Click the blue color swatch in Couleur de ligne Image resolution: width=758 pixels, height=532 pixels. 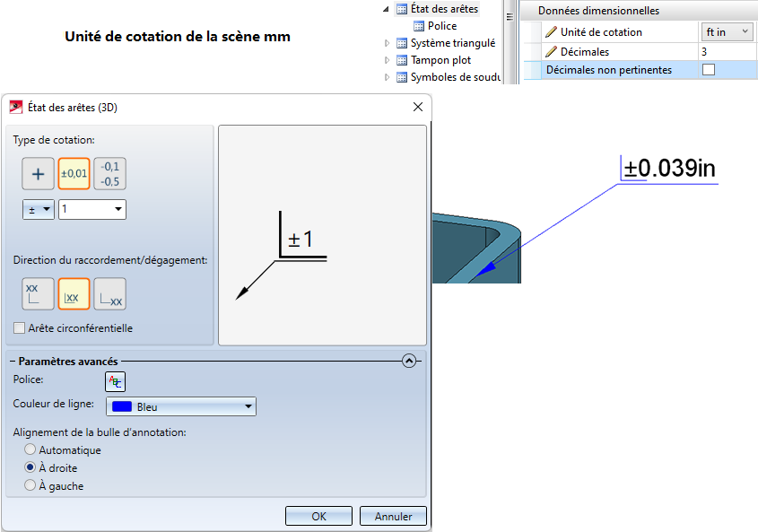(x=122, y=406)
